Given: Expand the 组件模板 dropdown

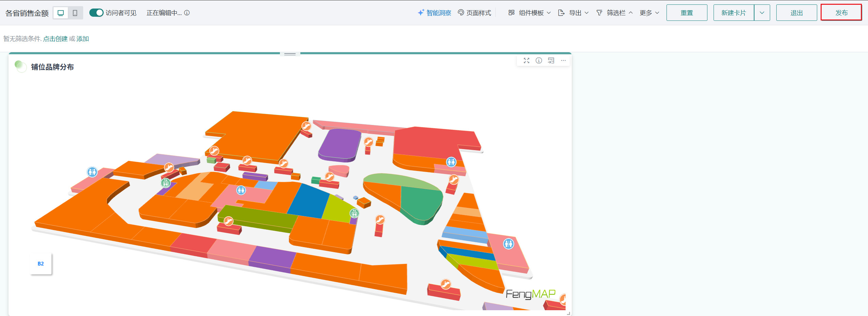Looking at the screenshot, I should 529,13.
